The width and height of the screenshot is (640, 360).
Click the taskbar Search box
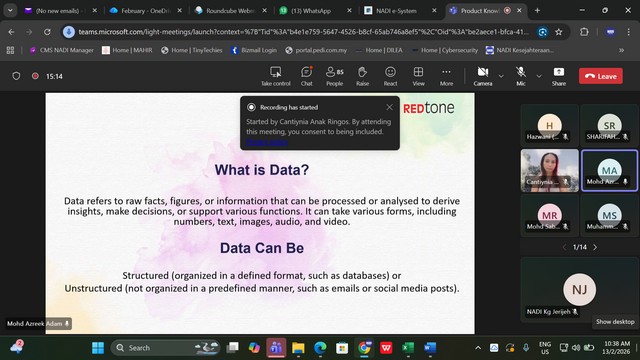(165, 348)
